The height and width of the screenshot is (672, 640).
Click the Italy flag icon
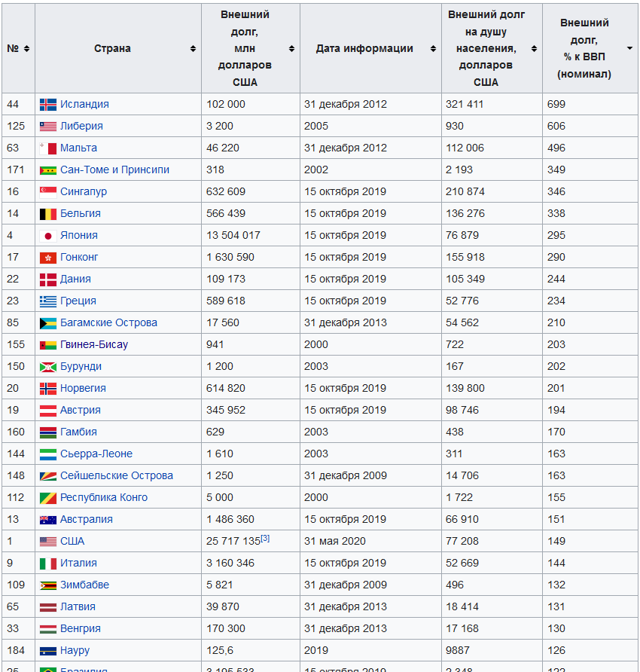(x=48, y=564)
